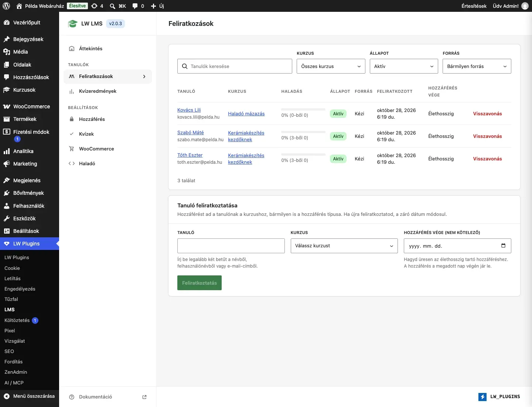Open Hozzáférés settings menu item
532x407 pixels.
108,119
